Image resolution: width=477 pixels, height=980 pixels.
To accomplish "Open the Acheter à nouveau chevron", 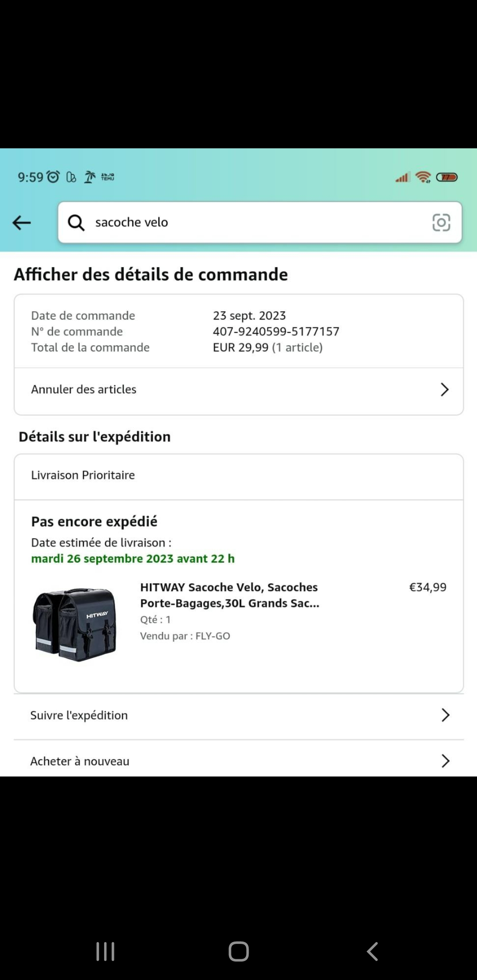I will 445,761.
